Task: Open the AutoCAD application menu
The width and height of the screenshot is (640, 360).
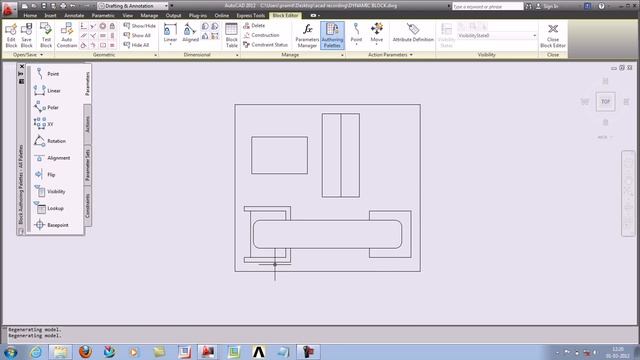Action: point(9,9)
